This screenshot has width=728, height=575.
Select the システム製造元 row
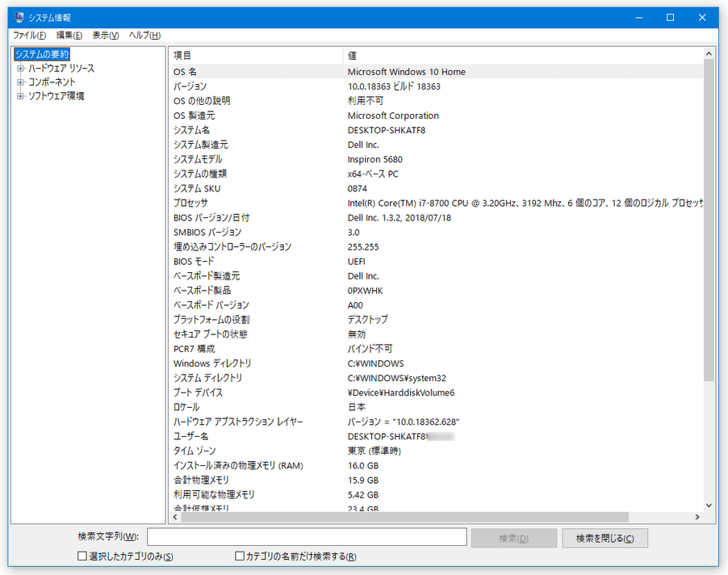pos(437,145)
